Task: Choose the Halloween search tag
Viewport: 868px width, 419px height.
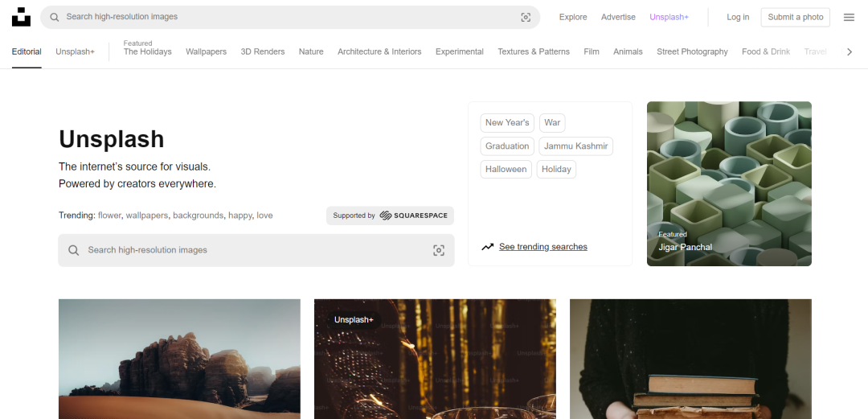Action: 506,170
